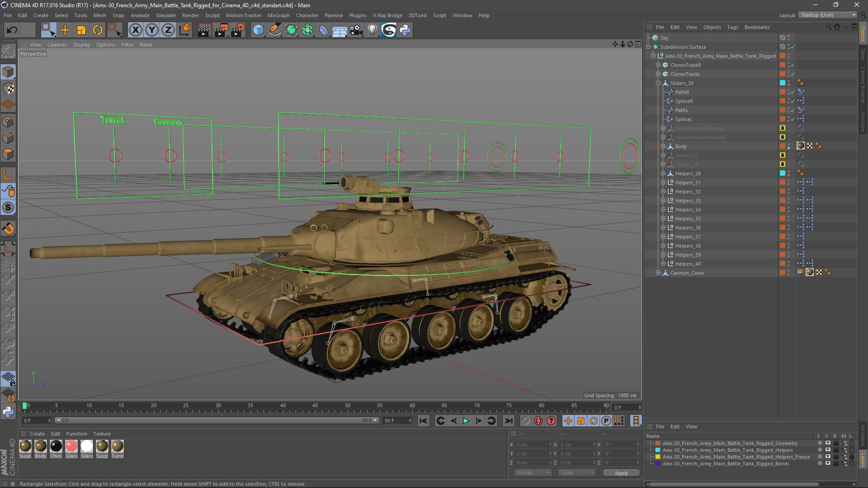The width and height of the screenshot is (868, 488).
Task: Add a Floor environment object
Action: [x=340, y=30]
